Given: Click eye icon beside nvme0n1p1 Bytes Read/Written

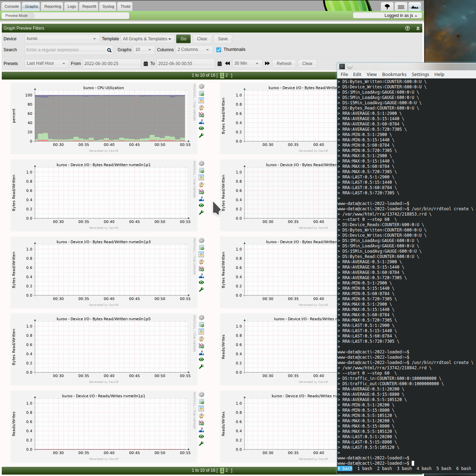Looking at the screenshot, I should [x=201, y=205].
